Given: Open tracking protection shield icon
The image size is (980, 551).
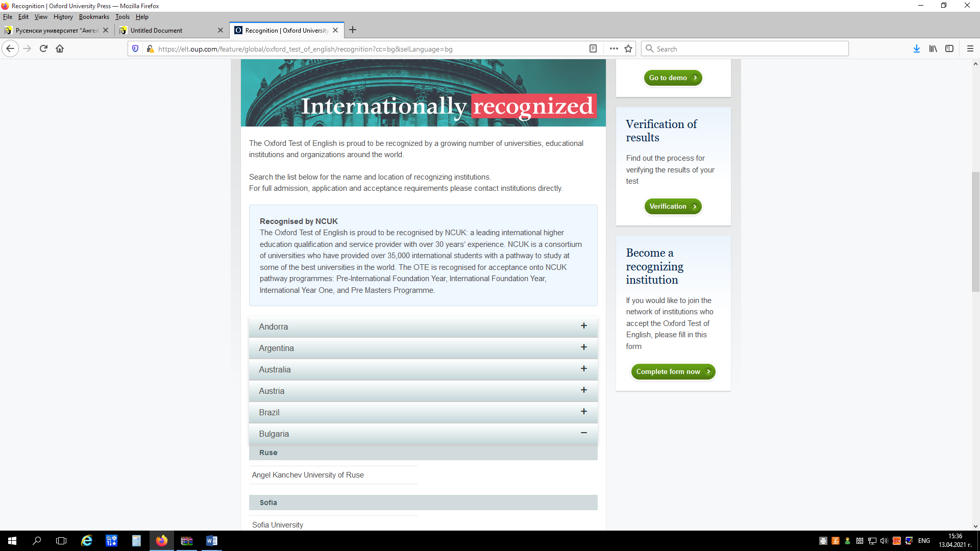Looking at the screenshot, I should [135, 48].
